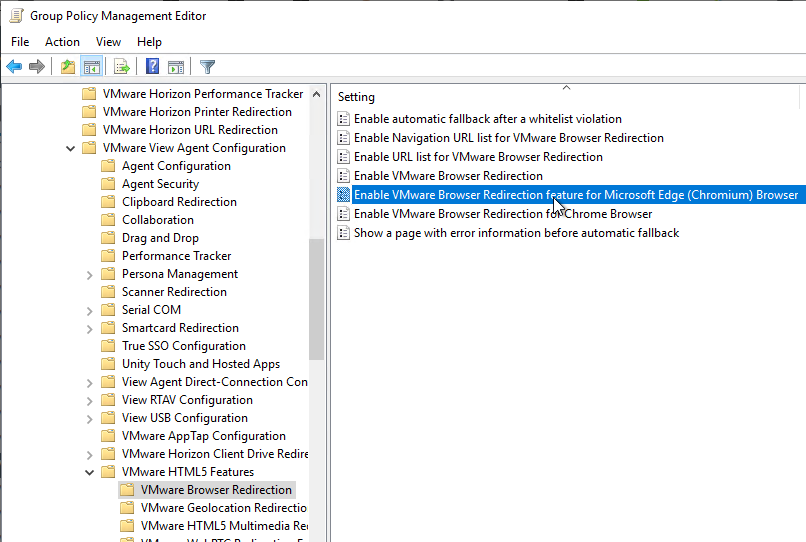Select VMware Horizon Performance Tracker folder
Viewport: 806px width, 542px height.
click(x=203, y=94)
